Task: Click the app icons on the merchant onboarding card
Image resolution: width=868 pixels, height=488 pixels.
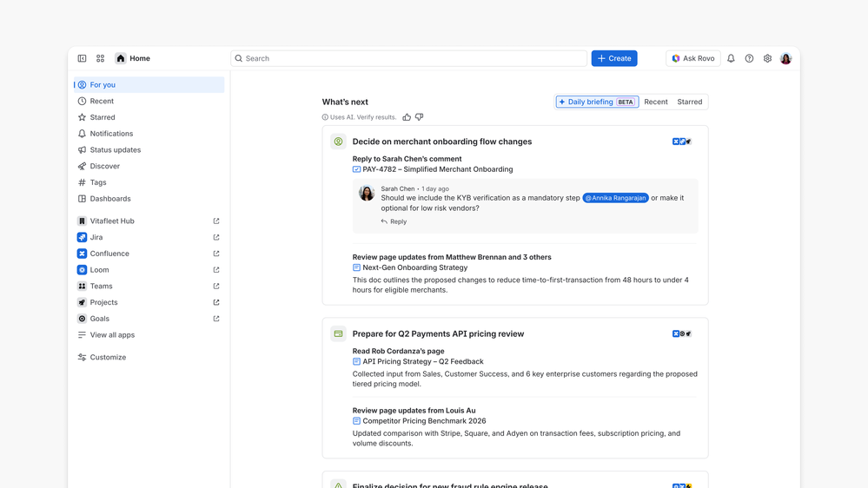Action: [x=682, y=142]
